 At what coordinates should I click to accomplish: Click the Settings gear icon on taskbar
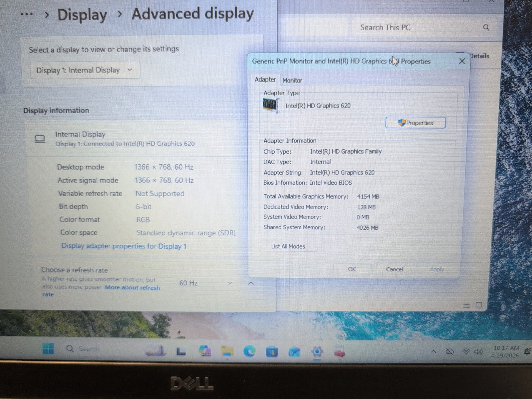click(x=317, y=351)
